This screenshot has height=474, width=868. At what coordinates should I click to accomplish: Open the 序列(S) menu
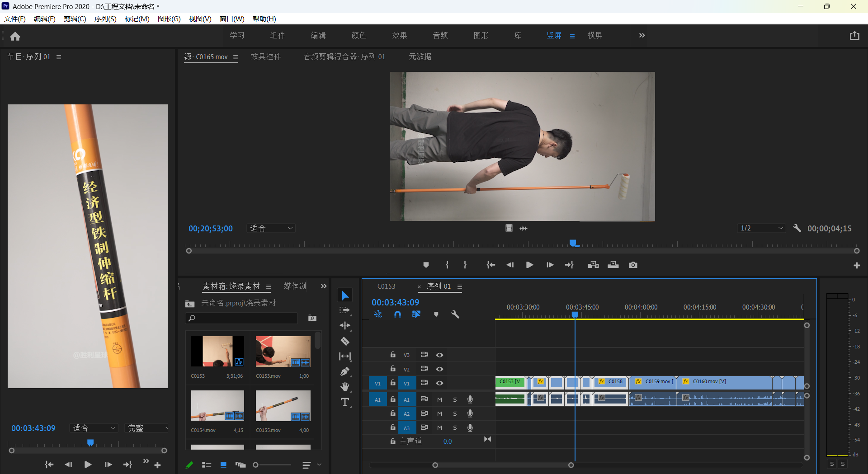click(x=105, y=19)
